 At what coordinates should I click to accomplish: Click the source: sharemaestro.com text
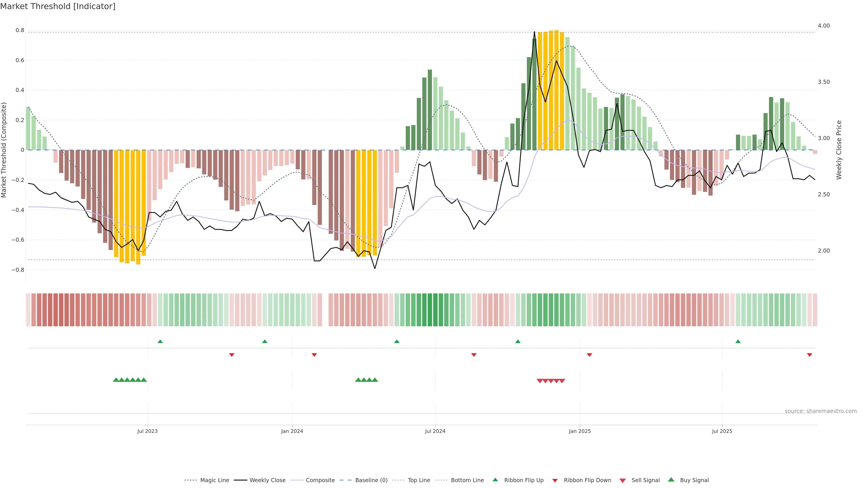(821, 411)
